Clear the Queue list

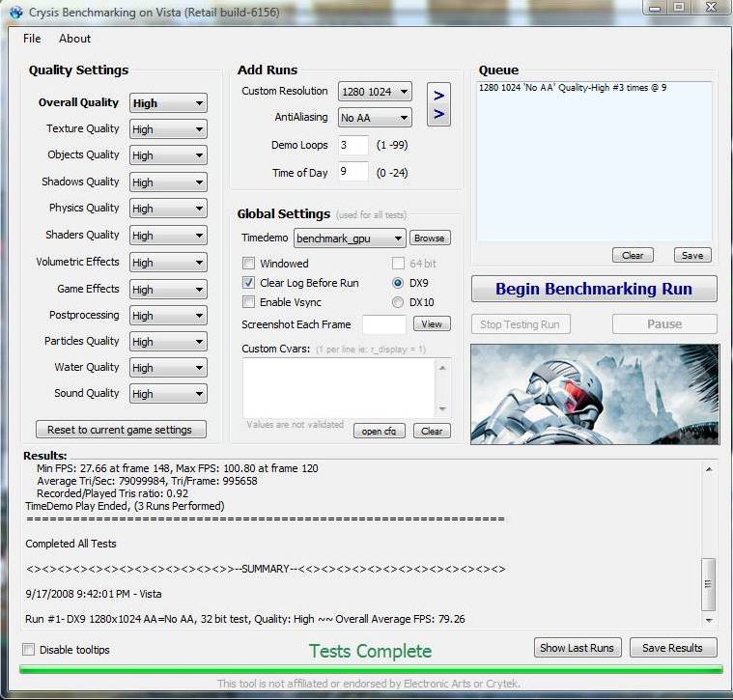click(633, 255)
